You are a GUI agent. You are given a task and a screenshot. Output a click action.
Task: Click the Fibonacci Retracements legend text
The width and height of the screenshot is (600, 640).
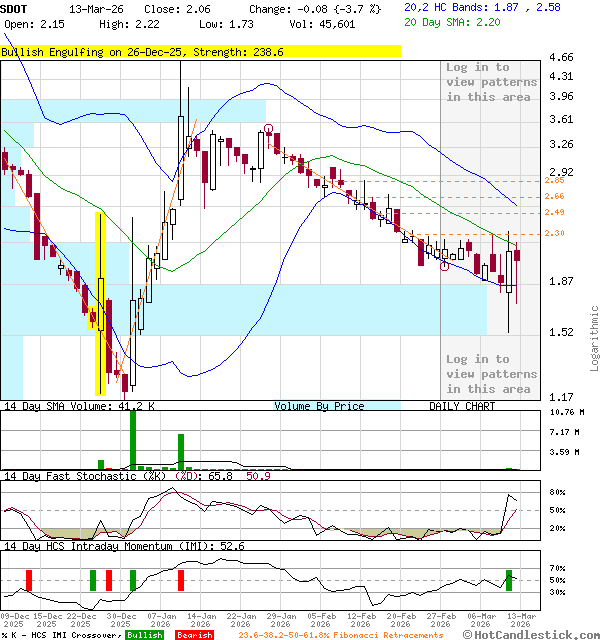click(340, 635)
